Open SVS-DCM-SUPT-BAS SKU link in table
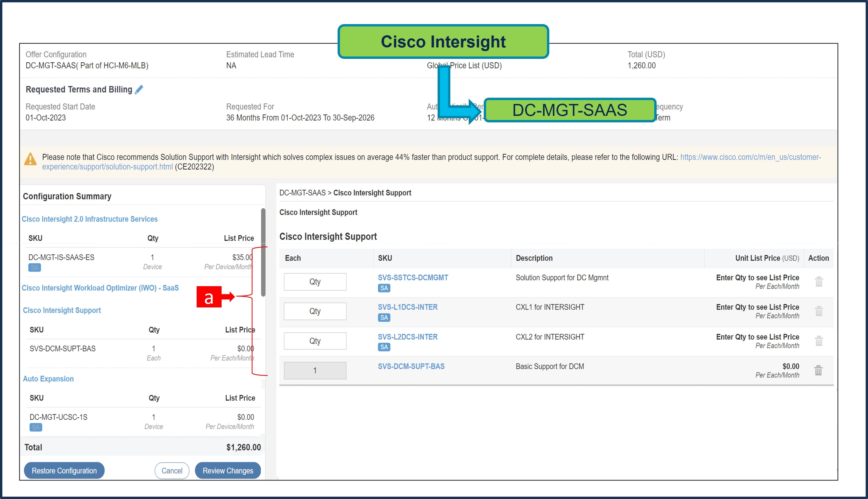The width and height of the screenshot is (868, 499). (x=411, y=366)
